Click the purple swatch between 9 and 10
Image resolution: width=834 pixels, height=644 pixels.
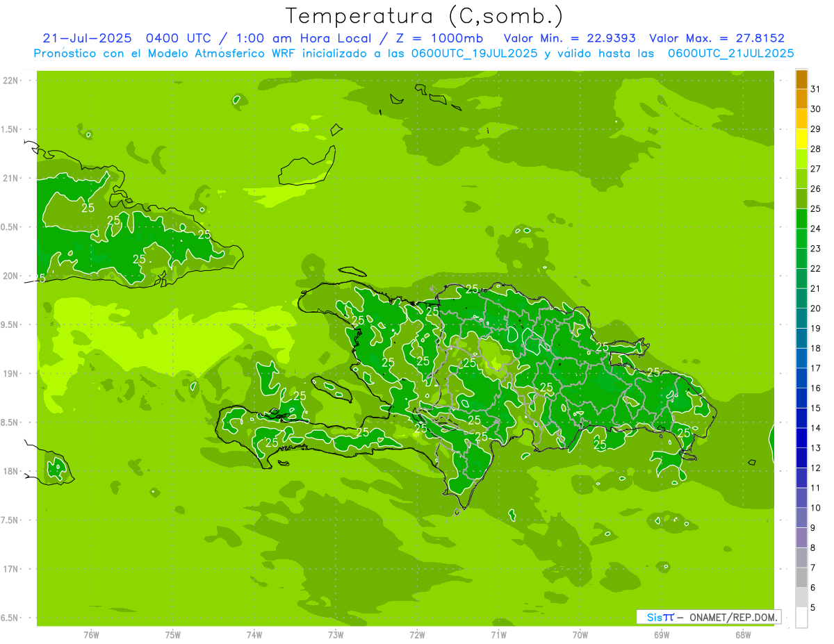801,518
